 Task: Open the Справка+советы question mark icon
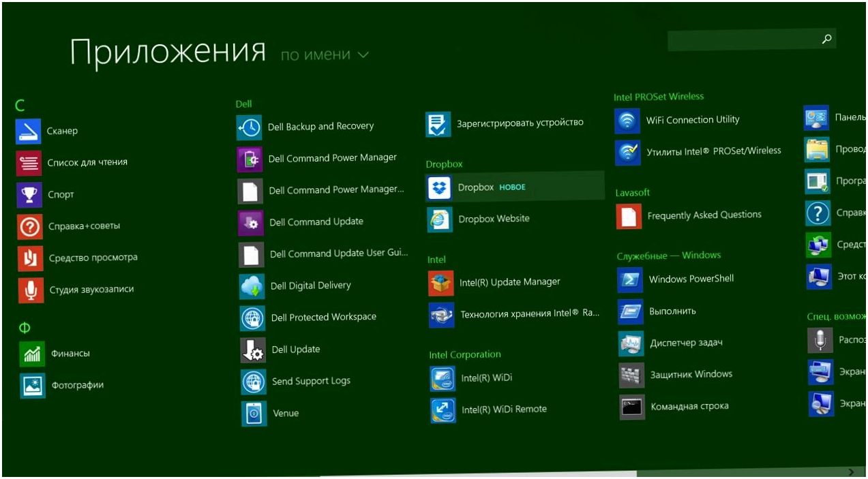click(x=30, y=226)
